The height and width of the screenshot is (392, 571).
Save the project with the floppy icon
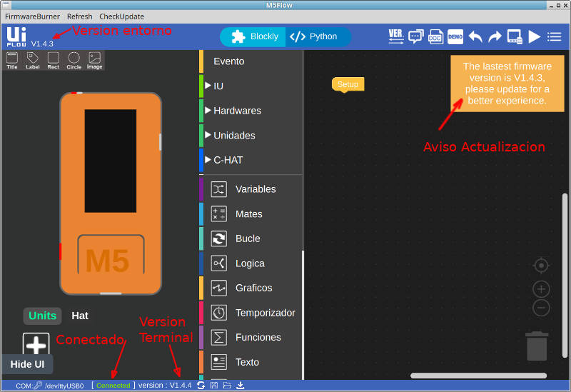214,386
